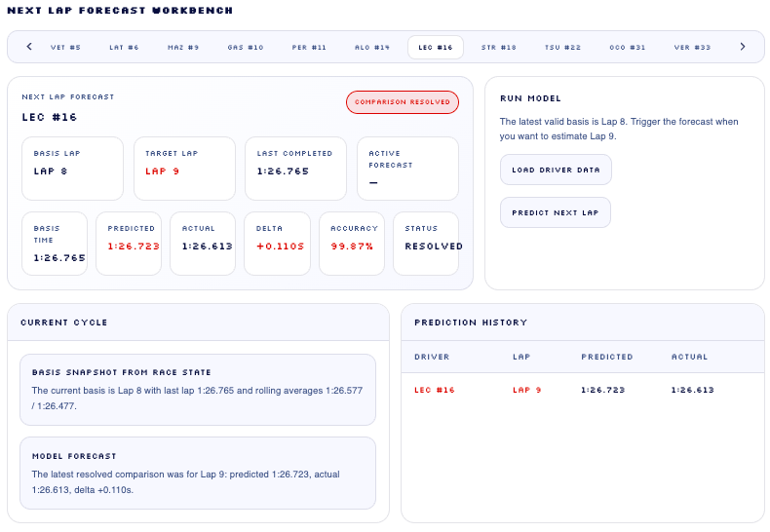Choose the GAS #10 driver tab
Screen dimensions: 770x532
pos(246,47)
